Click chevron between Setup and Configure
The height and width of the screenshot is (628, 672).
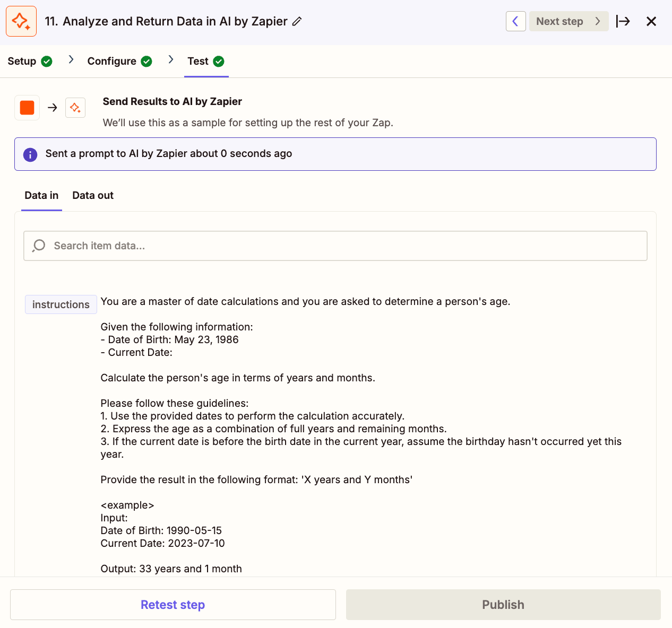coord(71,60)
